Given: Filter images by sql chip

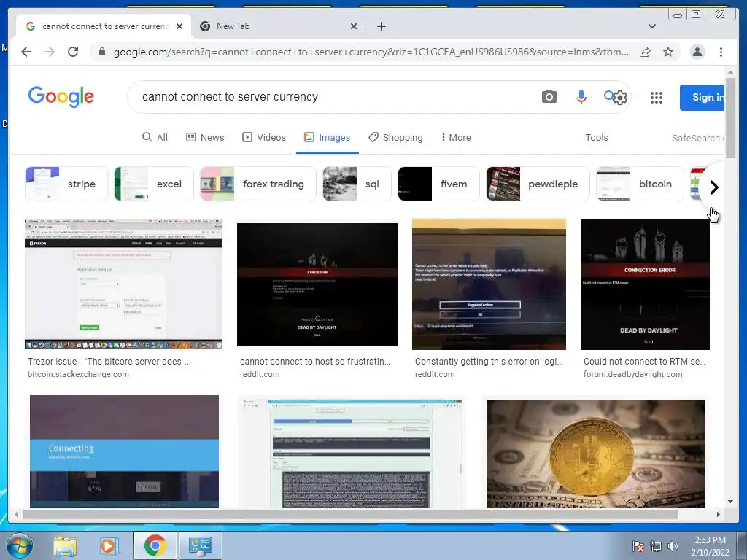Looking at the screenshot, I should coord(357,184).
